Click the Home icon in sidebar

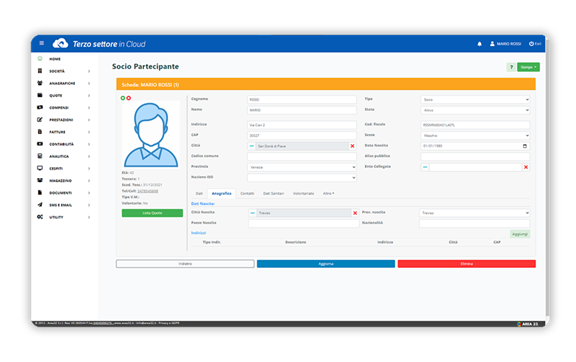(x=40, y=58)
